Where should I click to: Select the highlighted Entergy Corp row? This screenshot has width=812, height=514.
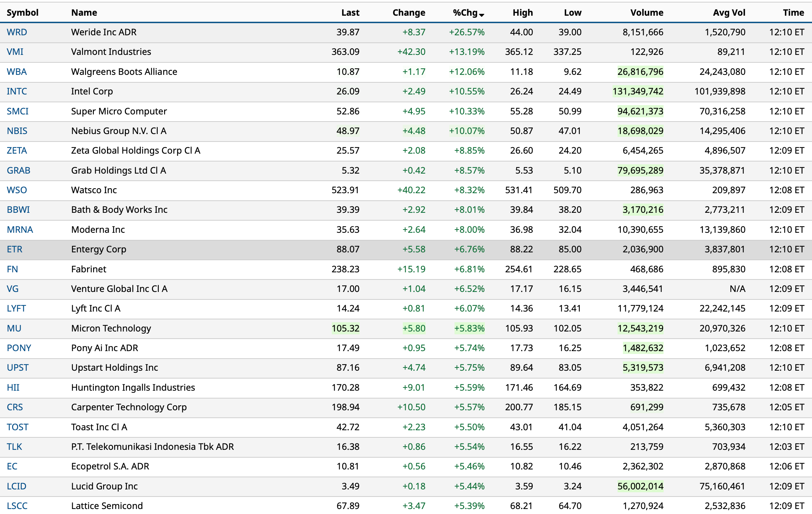click(x=98, y=249)
